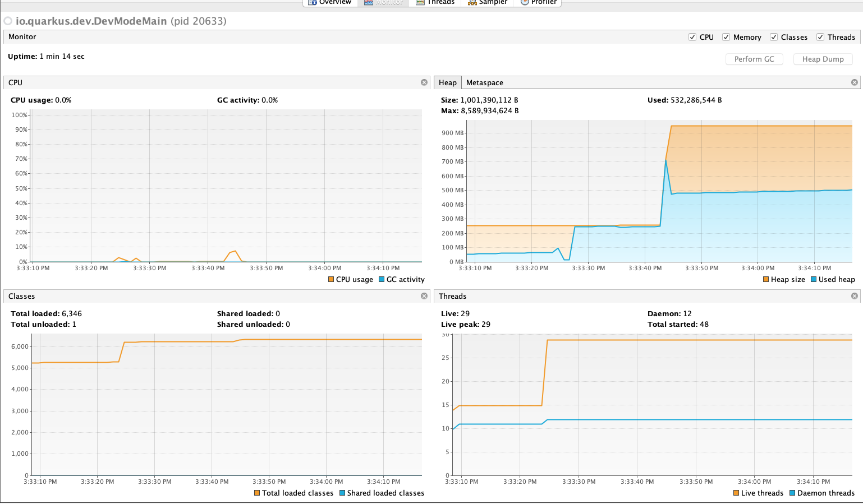This screenshot has height=504, width=863.
Task: Click the Heap Dump button
Action: (x=823, y=59)
